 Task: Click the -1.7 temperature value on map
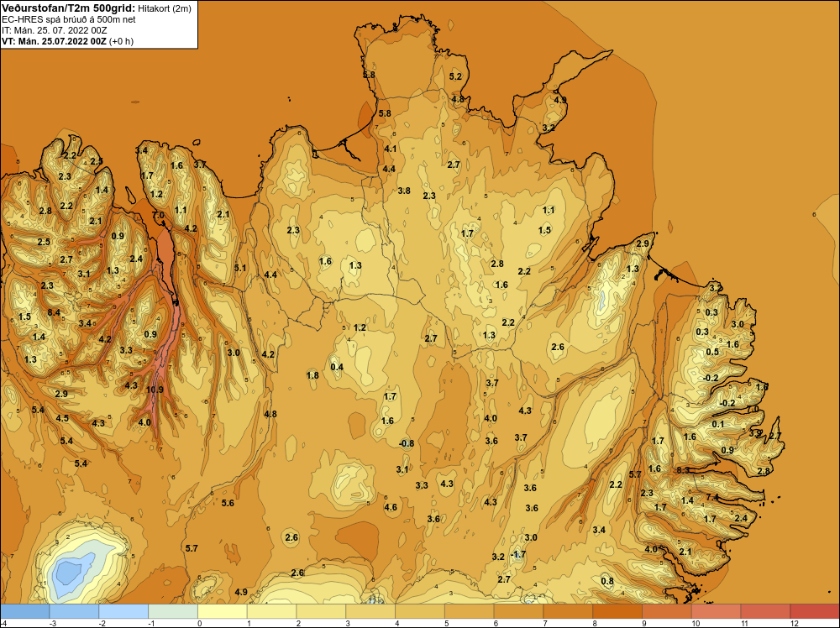518,554
